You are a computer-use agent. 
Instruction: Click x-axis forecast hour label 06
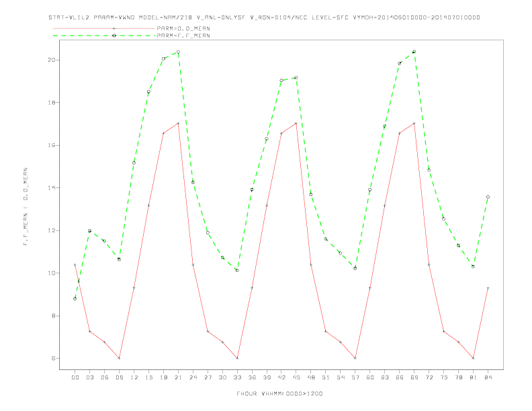click(105, 377)
